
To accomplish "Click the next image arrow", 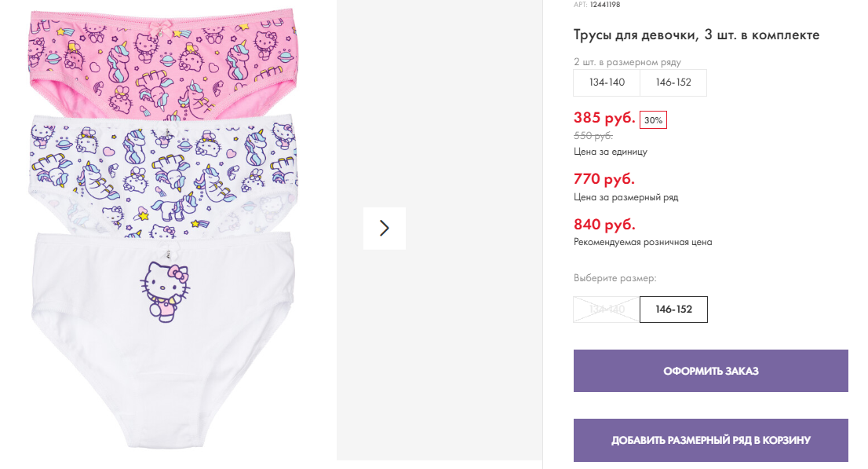I will [x=384, y=228].
